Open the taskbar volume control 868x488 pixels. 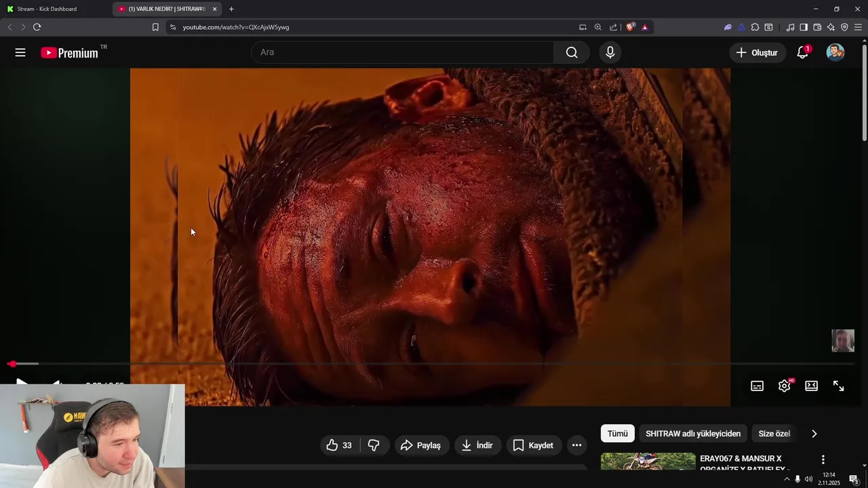(808, 479)
